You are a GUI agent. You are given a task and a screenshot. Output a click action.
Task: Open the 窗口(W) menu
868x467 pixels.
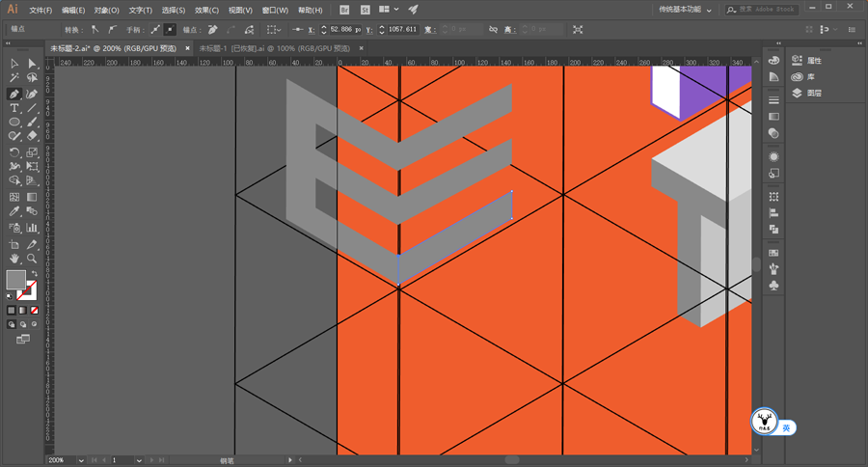click(275, 10)
